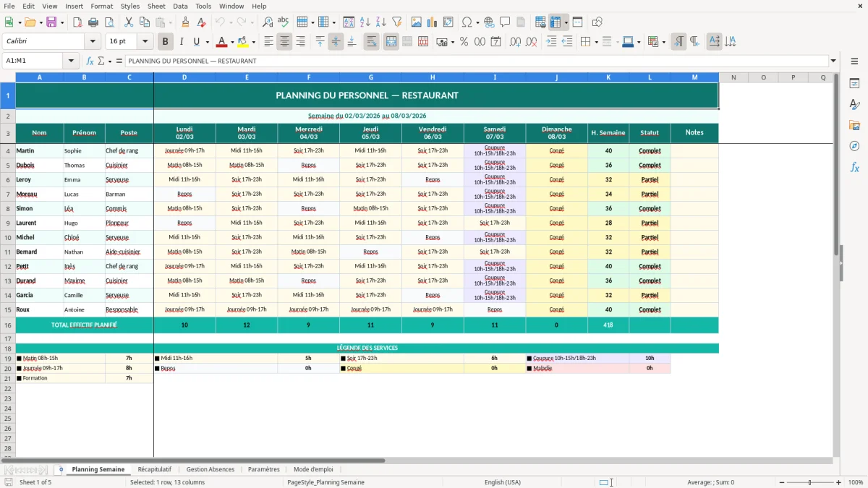Toggle Print Preview mode
The width and height of the screenshot is (868, 488).
108,22
